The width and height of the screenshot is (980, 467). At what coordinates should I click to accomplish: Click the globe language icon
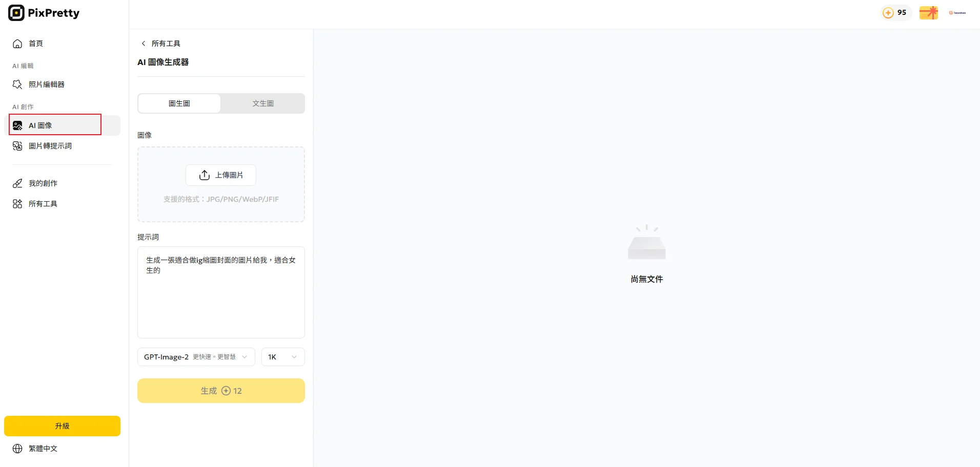click(x=17, y=449)
